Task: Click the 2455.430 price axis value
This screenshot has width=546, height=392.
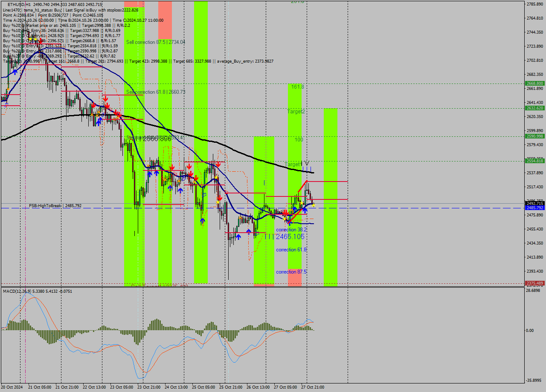Action: [x=535, y=229]
